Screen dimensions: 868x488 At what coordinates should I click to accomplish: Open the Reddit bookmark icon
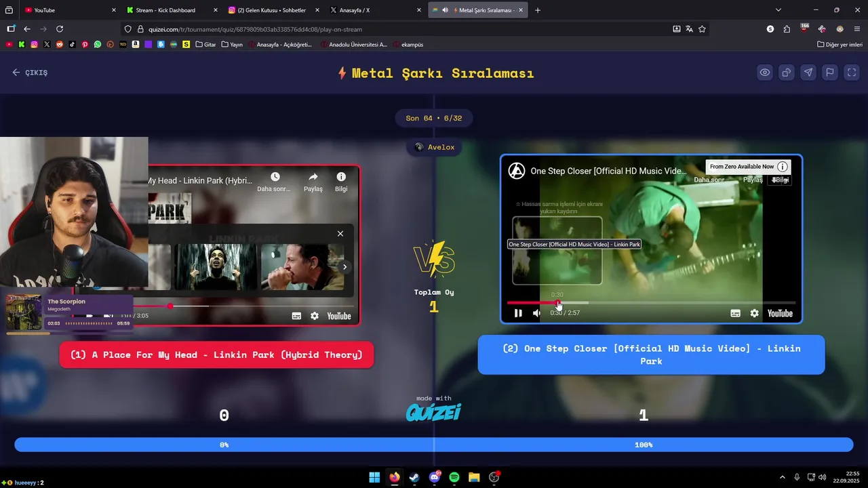pyautogui.click(x=60, y=45)
